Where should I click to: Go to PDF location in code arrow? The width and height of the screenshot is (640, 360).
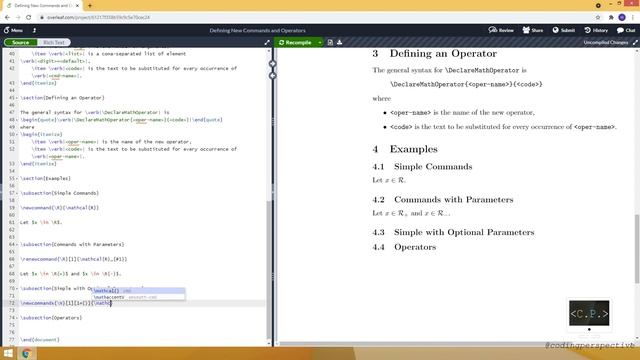[273, 76]
